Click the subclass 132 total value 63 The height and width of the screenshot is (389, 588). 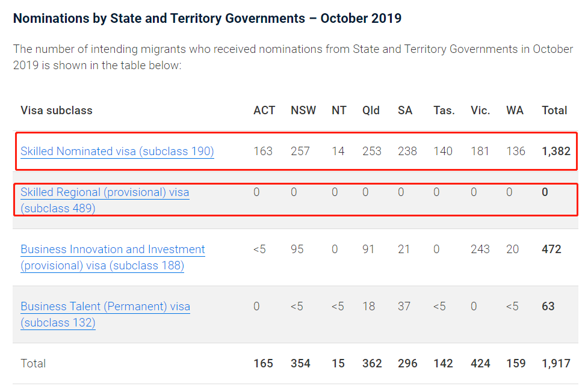point(548,307)
